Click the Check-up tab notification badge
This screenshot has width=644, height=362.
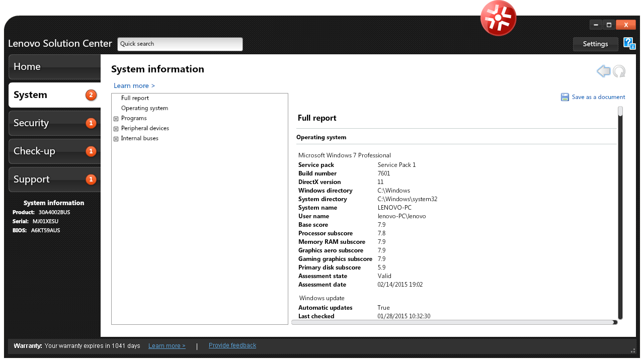tap(91, 151)
